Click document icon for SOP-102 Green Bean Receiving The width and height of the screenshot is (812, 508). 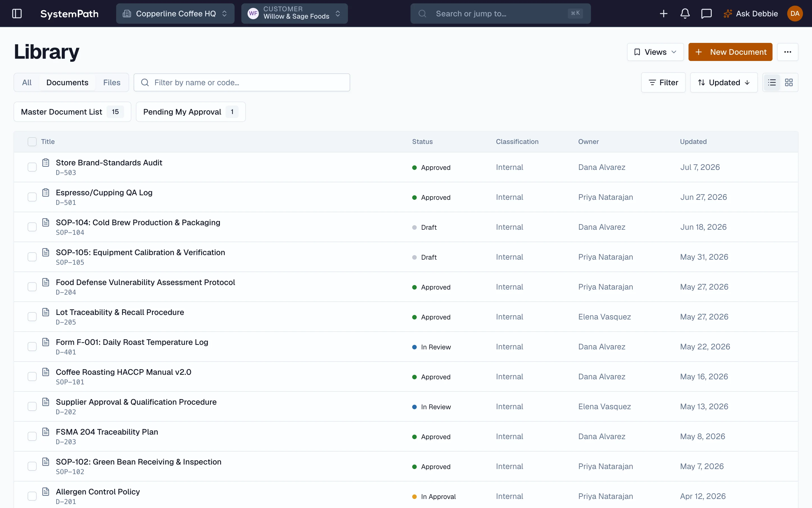pyautogui.click(x=46, y=462)
